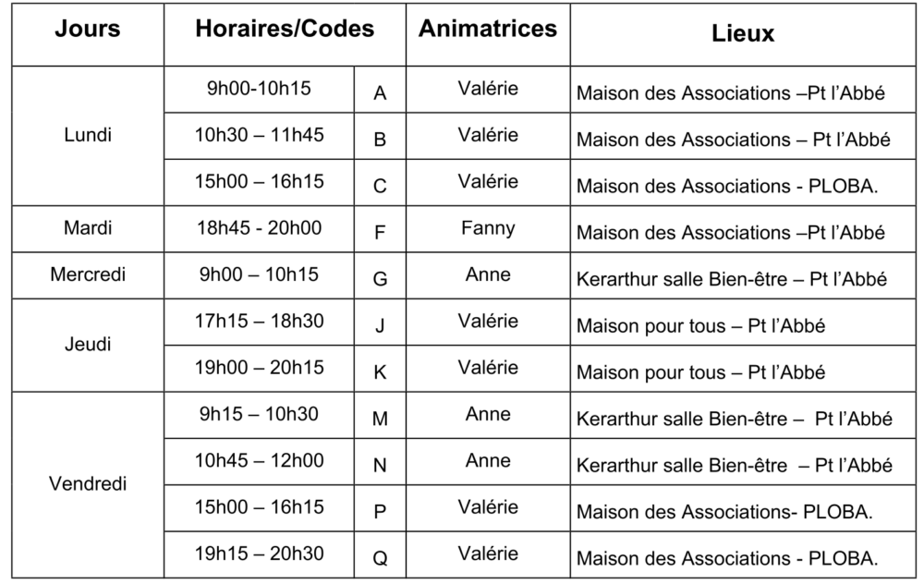
Task: Select the 18h45 - 20h00 time slot
Action: point(259,228)
